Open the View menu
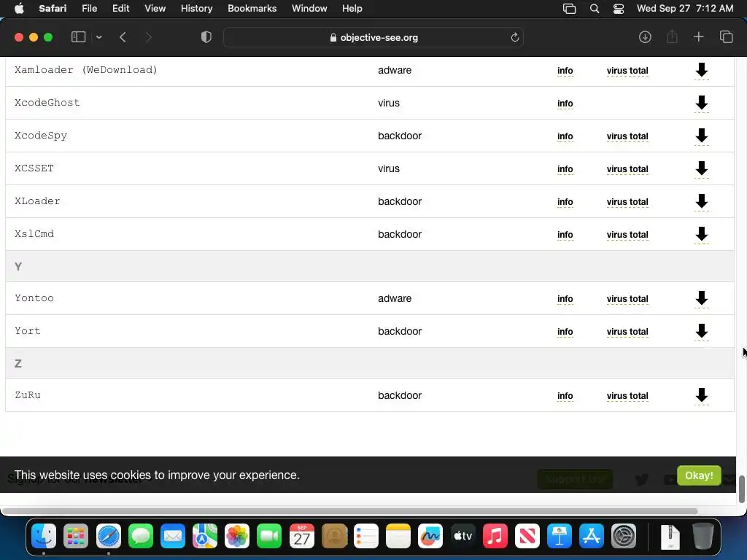Image resolution: width=747 pixels, height=560 pixels. coord(155,9)
